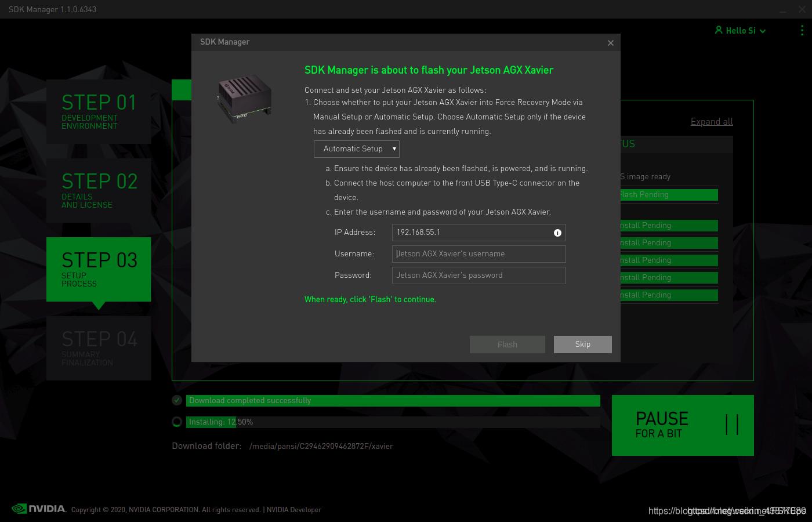The height and width of the screenshot is (522, 812).
Task: Open the three-dot options menu
Action: tap(802, 30)
